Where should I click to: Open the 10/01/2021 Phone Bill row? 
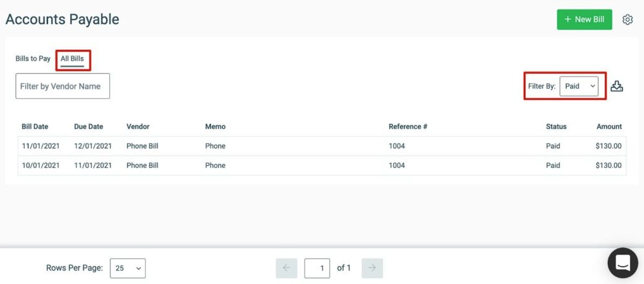[322, 165]
